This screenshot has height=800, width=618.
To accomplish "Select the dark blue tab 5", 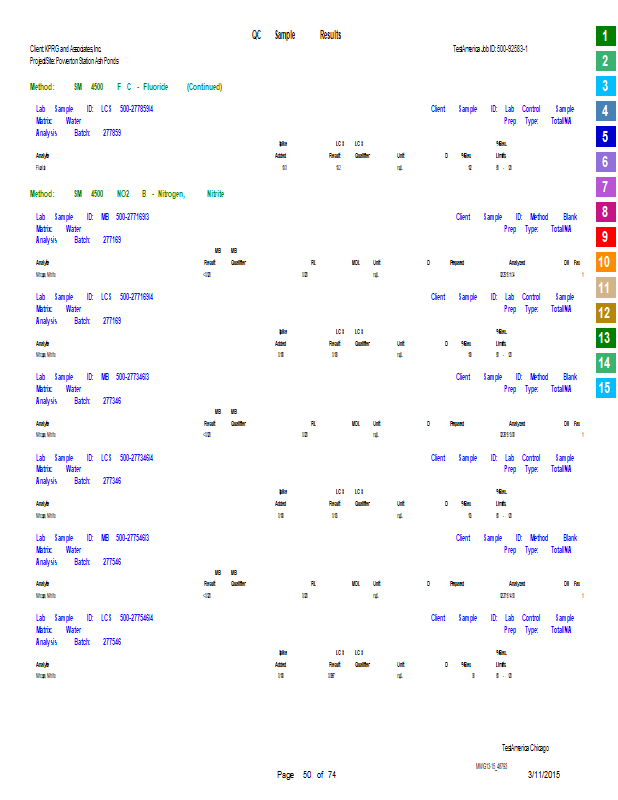I will click(x=604, y=137).
